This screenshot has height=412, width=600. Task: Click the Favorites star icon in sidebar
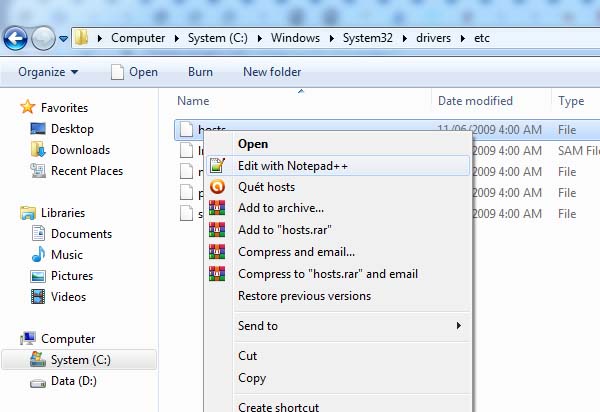click(x=28, y=108)
